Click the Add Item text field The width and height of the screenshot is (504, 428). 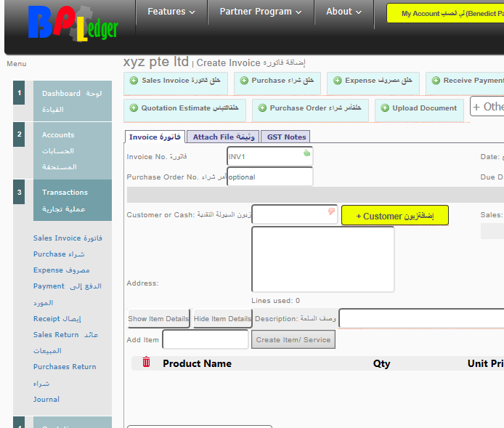click(x=206, y=339)
